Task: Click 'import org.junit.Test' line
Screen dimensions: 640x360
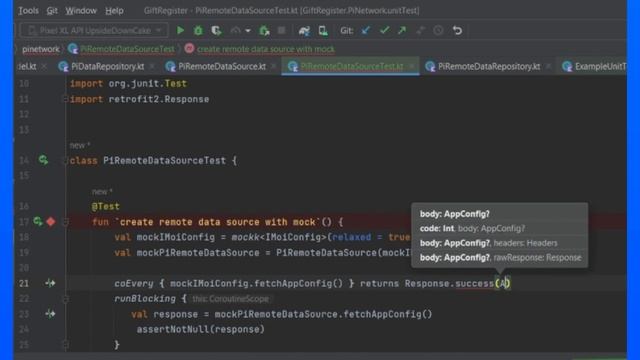Action: coord(128,84)
